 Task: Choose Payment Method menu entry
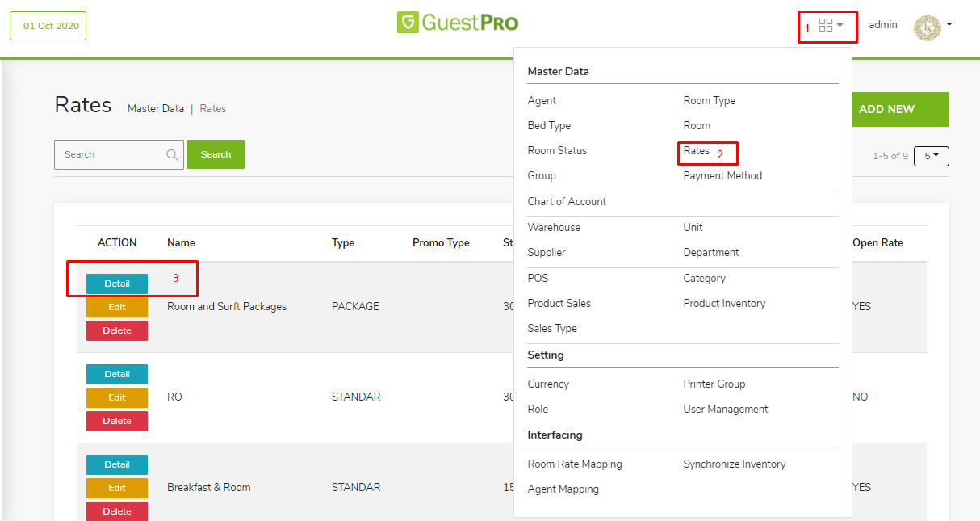pyautogui.click(x=722, y=175)
